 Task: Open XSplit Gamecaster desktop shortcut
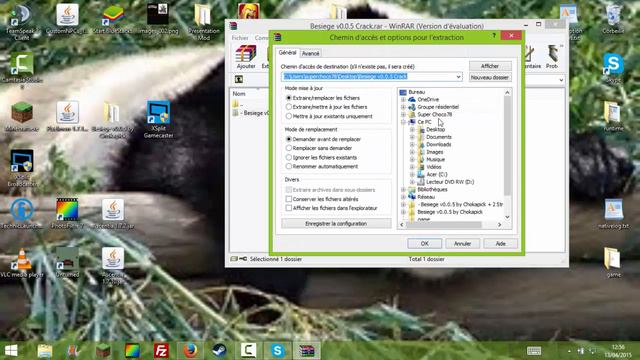tap(158, 120)
